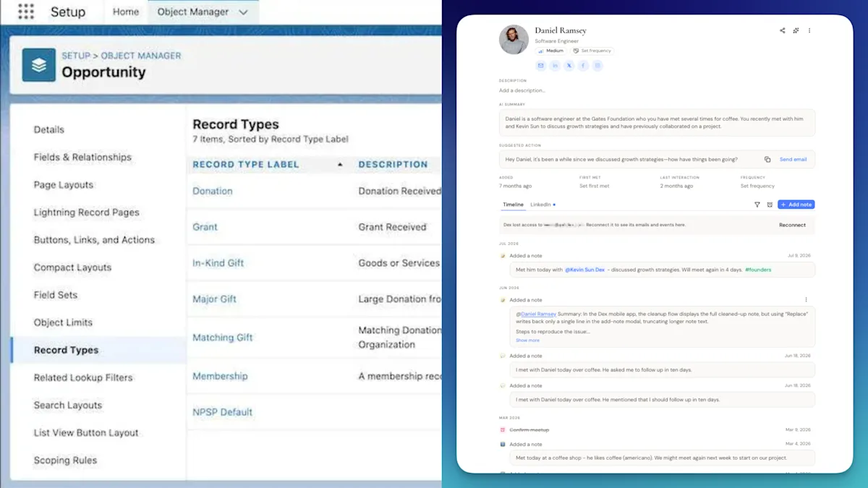
Task: Open Lightning Record Pages in the sidebar
Action: click(87, 213)
